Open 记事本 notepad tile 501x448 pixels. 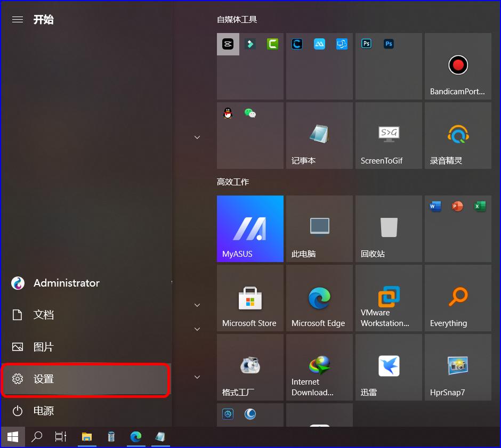click(319, 135)
